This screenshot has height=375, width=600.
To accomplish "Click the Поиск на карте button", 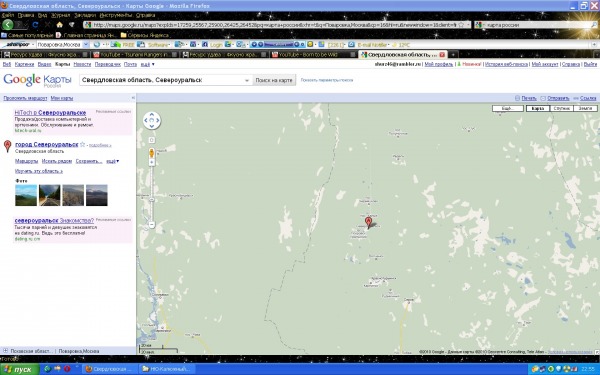I will (274, 80).
